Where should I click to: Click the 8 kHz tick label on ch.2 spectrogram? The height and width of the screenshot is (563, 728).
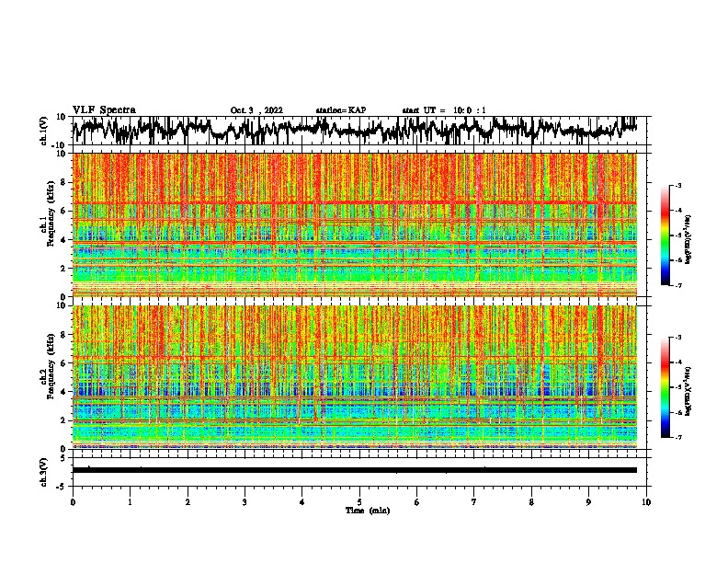(63, 335)
